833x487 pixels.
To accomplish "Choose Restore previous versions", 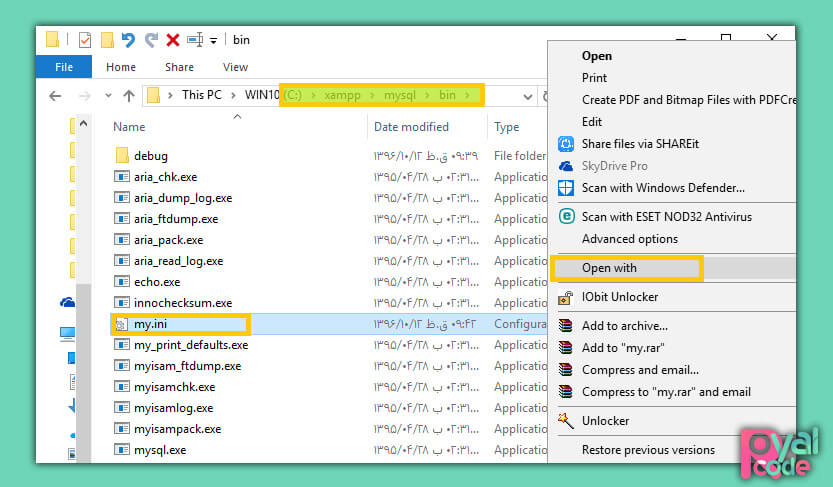I will [648, 450].
